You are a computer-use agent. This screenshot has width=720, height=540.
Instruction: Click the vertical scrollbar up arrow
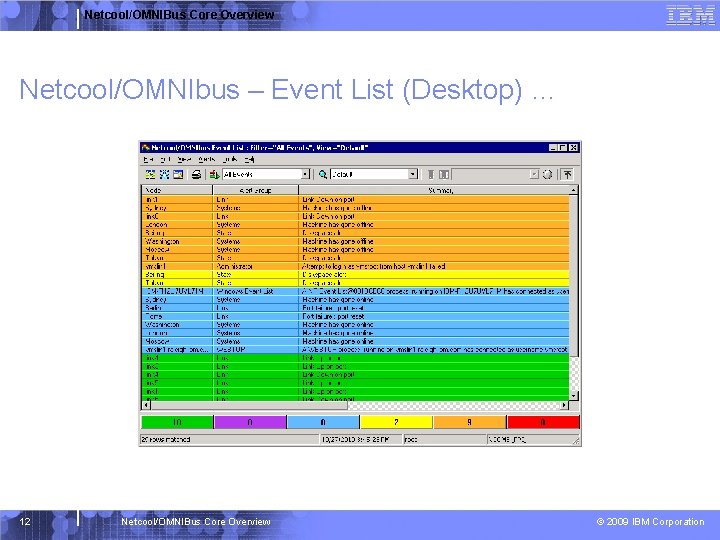(x=574, y=190)
